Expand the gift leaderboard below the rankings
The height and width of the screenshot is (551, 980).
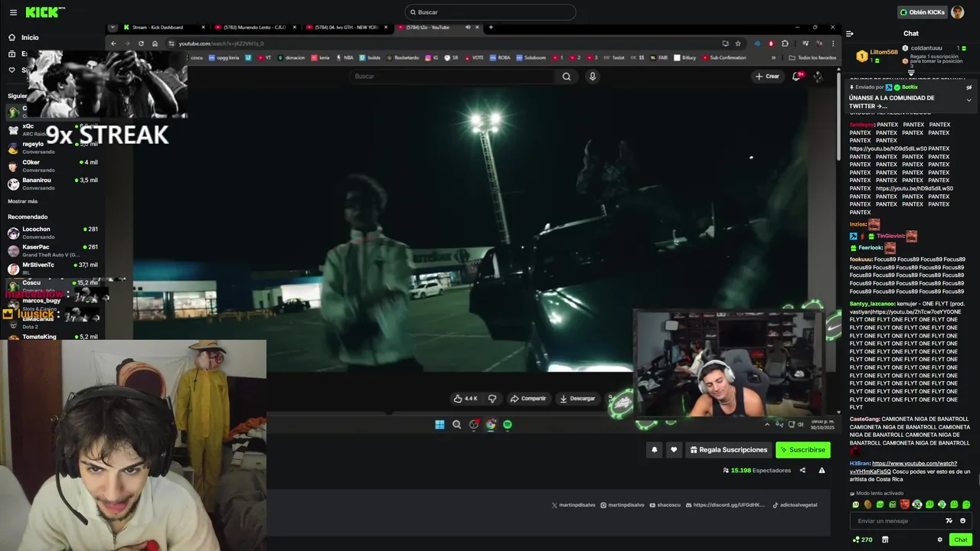(x=911, y=73)
